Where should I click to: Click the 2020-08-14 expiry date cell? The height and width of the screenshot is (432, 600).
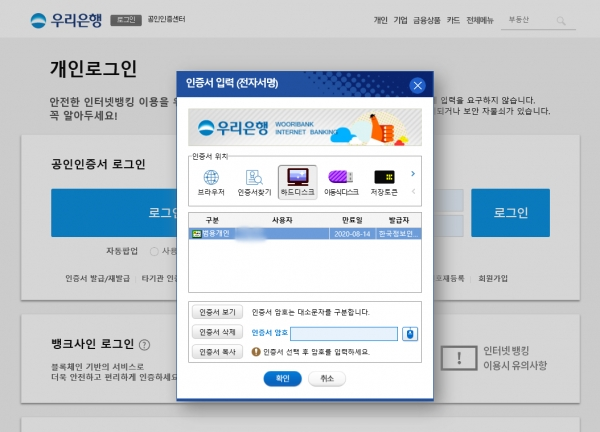pyautogui.click(x=352, y=233)
